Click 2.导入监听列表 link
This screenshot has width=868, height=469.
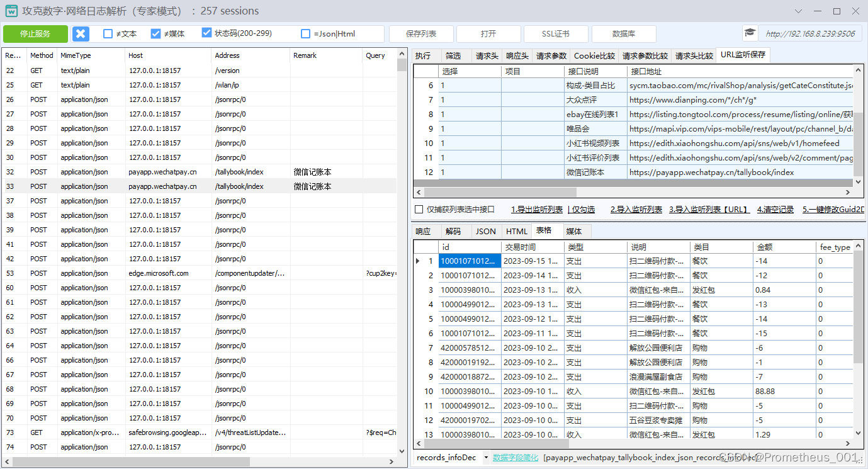(636, 210)
